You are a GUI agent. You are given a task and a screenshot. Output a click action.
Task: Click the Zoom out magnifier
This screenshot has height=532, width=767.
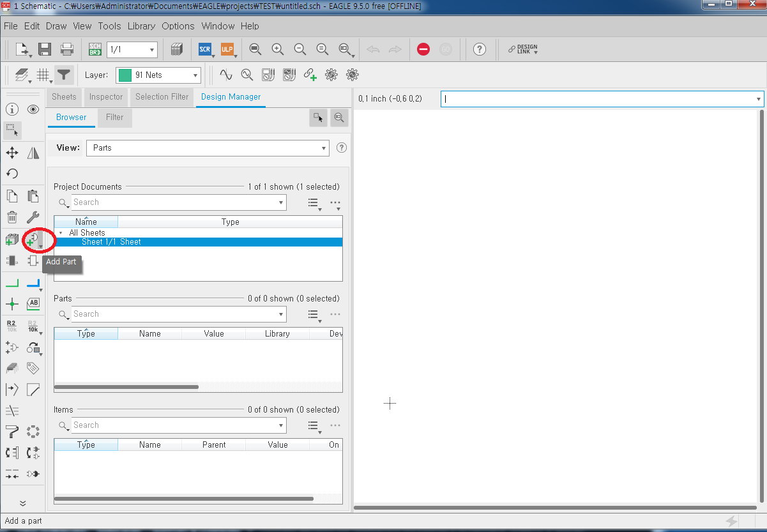(x=300, y=49)
